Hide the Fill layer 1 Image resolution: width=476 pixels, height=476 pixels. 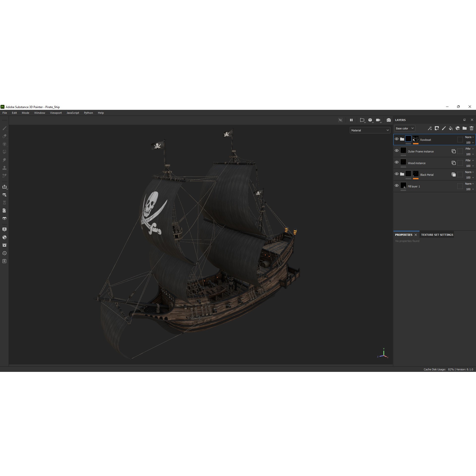(397, 185)
